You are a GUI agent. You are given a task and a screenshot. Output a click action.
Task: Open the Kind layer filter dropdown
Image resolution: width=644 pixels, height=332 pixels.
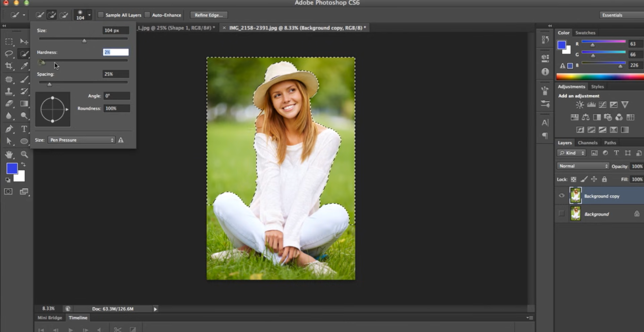[x=571, y=153]
